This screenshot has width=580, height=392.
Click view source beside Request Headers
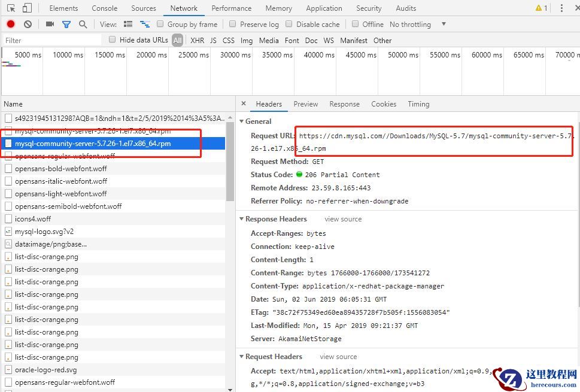[338, 357]
